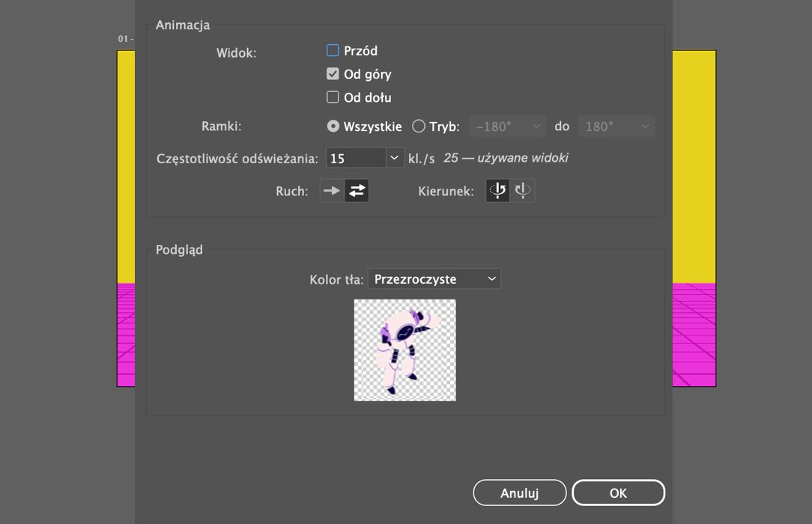Click the frame rate input field
The height and width of the screenshot is (524, 812).
pyautogui.click(x=356, y=158)
